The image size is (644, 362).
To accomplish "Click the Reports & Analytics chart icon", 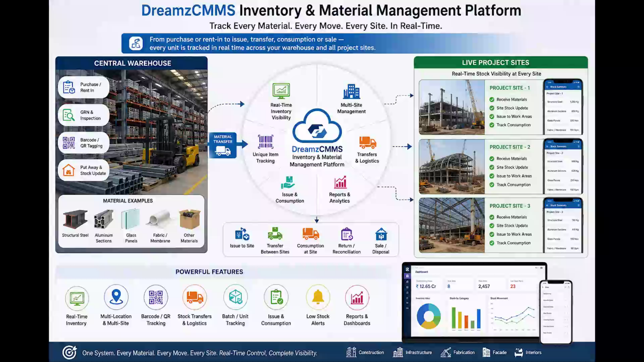I will tap(340, 182).
